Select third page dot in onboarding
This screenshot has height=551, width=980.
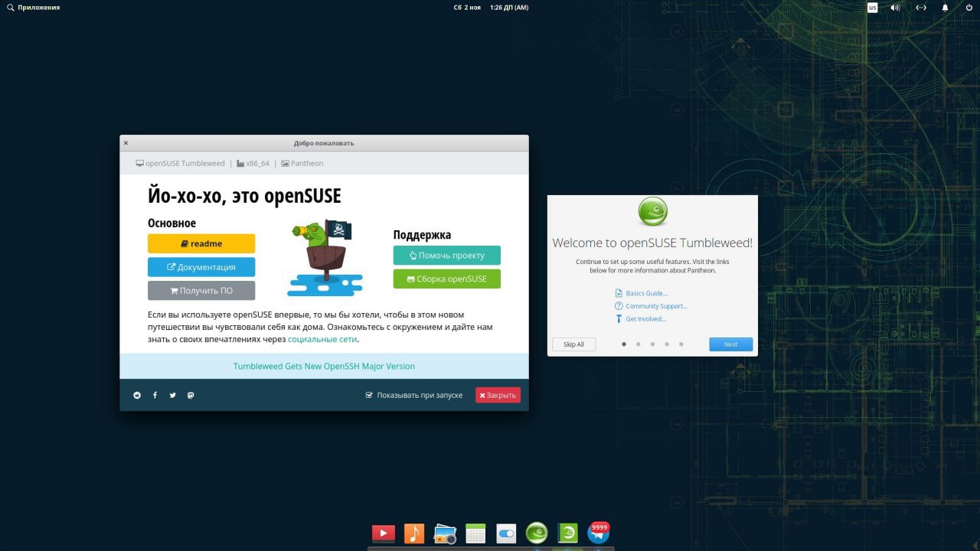(652, 344)
